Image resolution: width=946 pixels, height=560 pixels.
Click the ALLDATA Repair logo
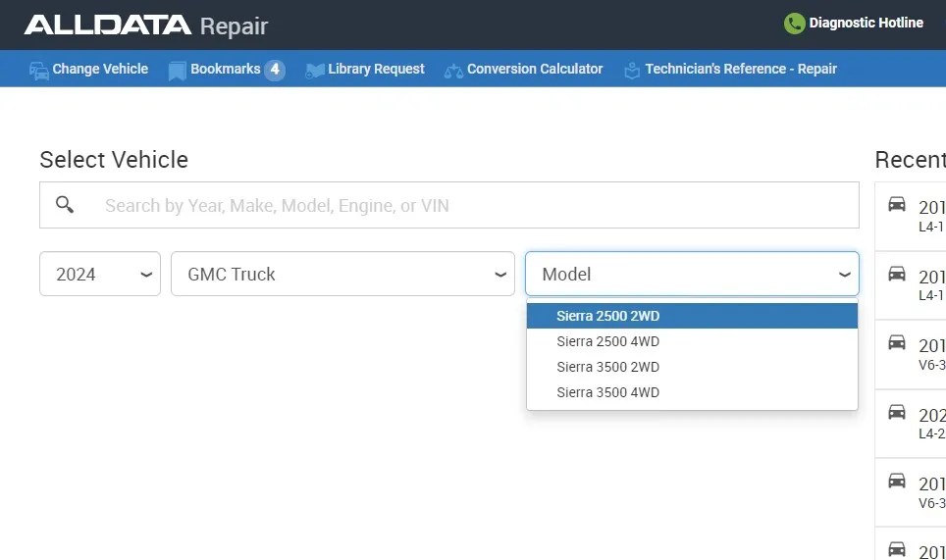(x=146, y=25)
